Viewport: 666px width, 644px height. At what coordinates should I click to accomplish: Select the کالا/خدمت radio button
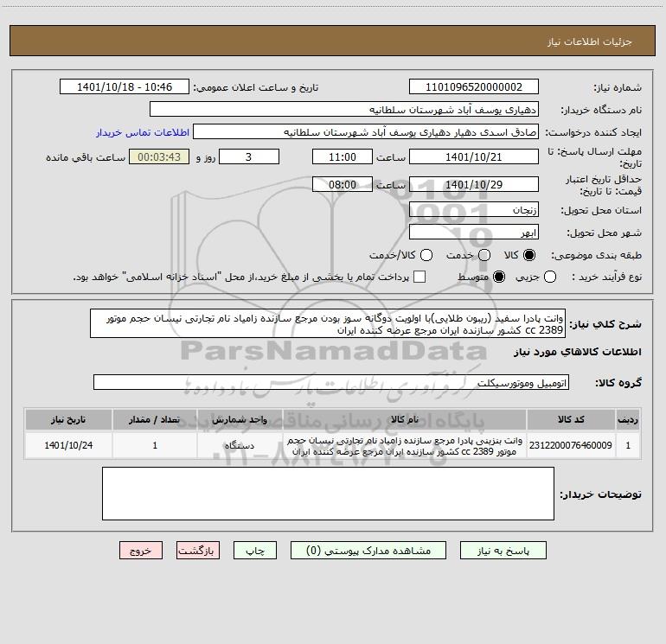(426, 255)
